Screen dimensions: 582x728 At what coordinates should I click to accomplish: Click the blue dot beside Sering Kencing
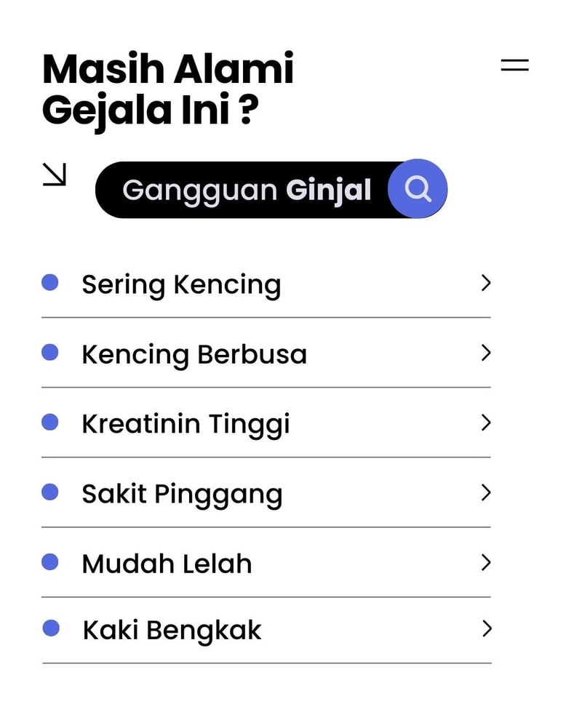pyautogui.click(x=50, y=282)
